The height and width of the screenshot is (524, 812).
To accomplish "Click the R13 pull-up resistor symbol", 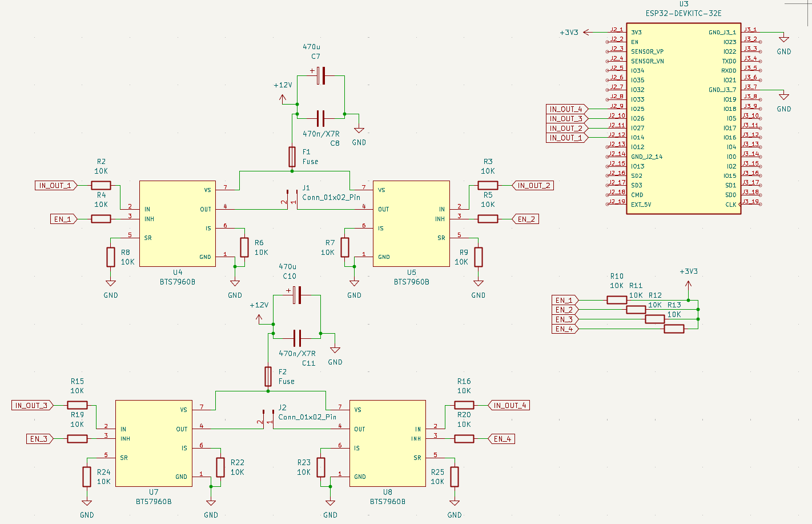I will 674,329.
